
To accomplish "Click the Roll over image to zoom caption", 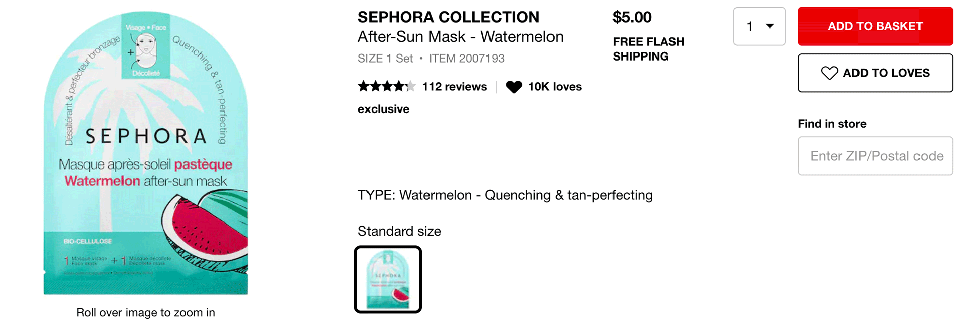I will click(146, 313).
